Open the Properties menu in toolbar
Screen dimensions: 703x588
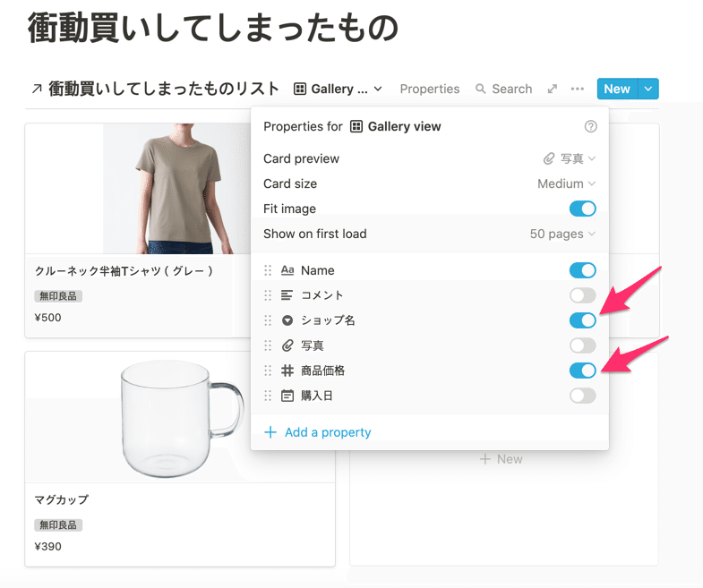click(x=430, y=89)
